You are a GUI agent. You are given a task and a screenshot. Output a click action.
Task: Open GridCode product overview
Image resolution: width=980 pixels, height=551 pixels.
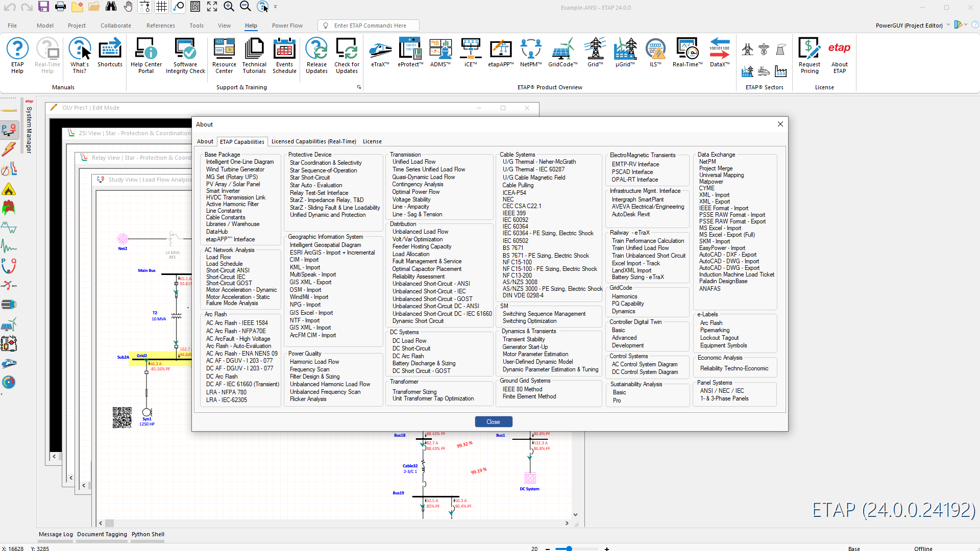click(563, 53)
